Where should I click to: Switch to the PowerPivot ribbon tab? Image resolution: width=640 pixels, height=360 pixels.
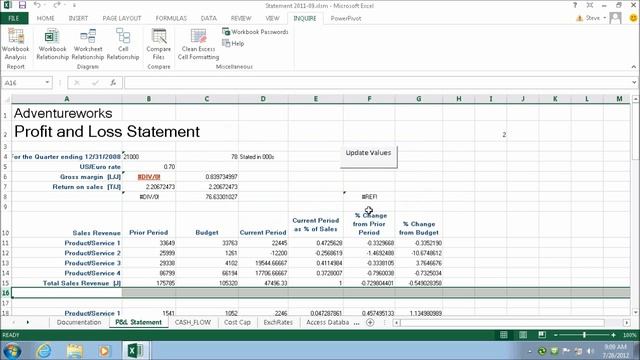click(x=346, y=18)
